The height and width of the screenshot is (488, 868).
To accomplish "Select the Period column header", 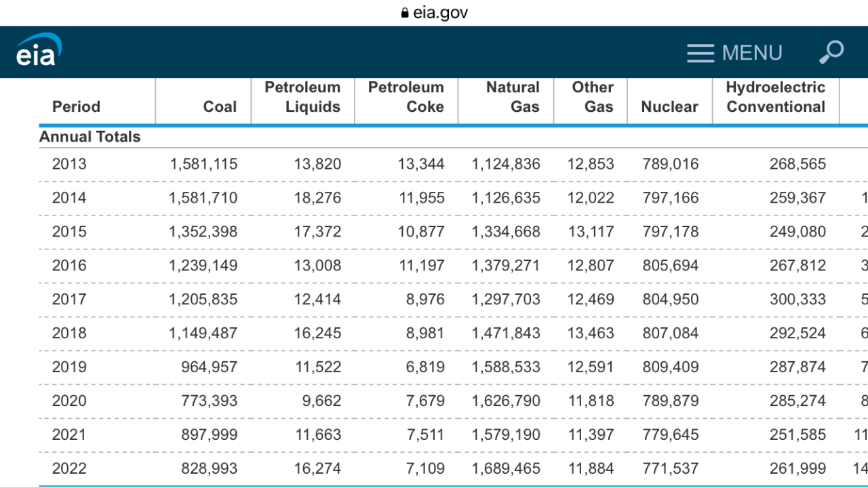I will [76, 106].
